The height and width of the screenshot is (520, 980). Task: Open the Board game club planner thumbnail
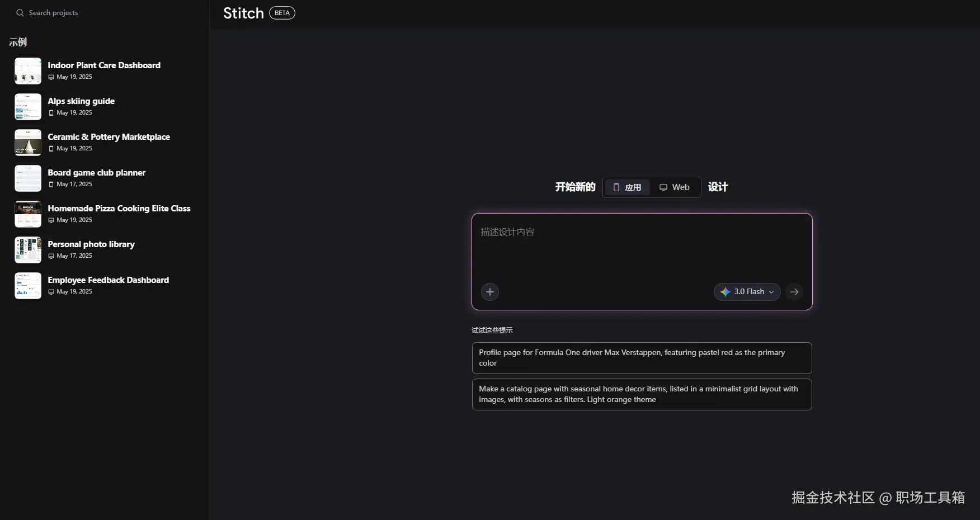(28, 178)
